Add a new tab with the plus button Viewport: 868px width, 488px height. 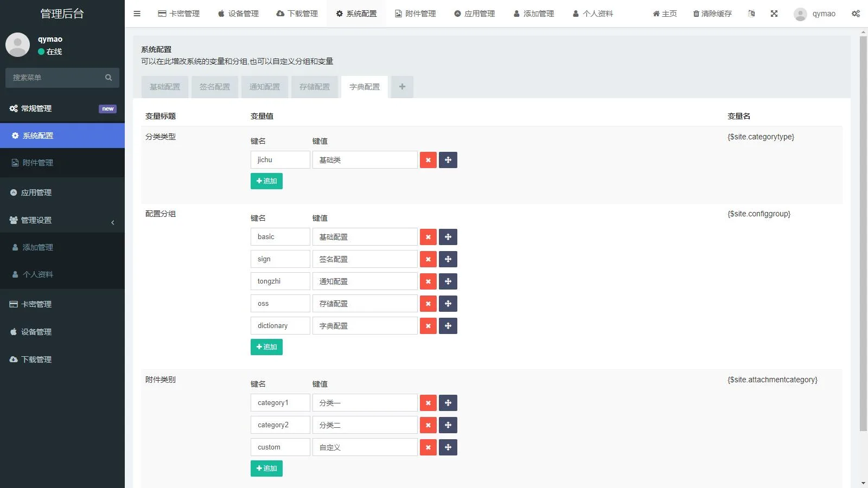(x=402, y=87)
